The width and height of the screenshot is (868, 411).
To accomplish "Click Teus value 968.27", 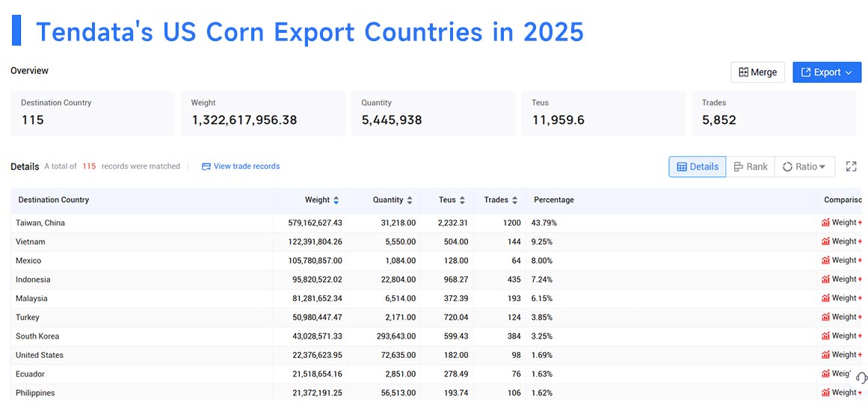I will coord(456,279).
